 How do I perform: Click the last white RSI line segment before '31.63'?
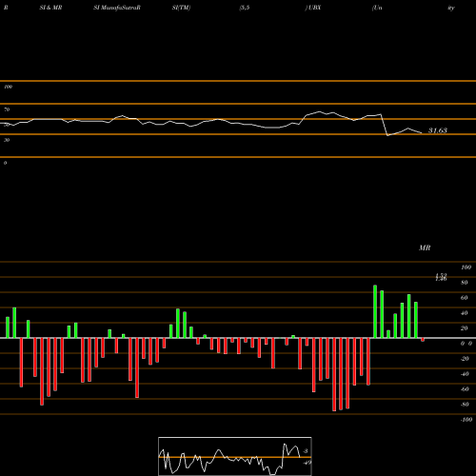415,130
